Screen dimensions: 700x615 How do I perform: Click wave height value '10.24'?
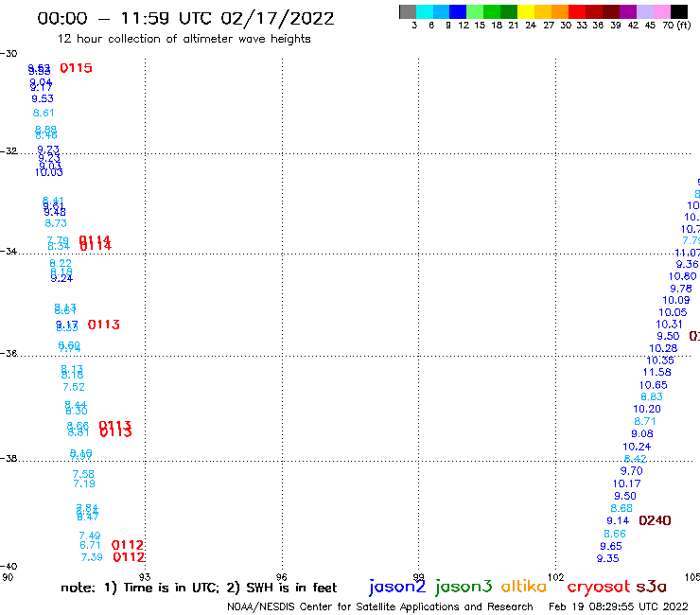637,447
